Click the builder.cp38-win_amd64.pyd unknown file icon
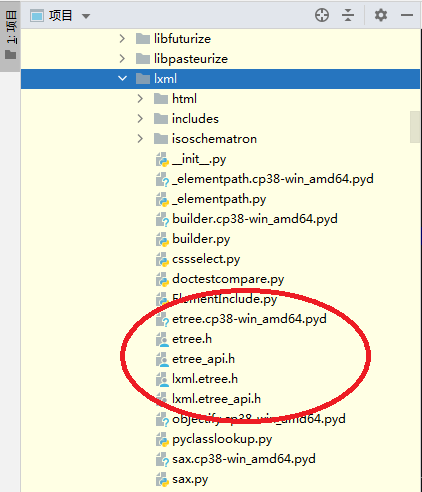Viewport: 422px width, 492px height. coord(162,219)
